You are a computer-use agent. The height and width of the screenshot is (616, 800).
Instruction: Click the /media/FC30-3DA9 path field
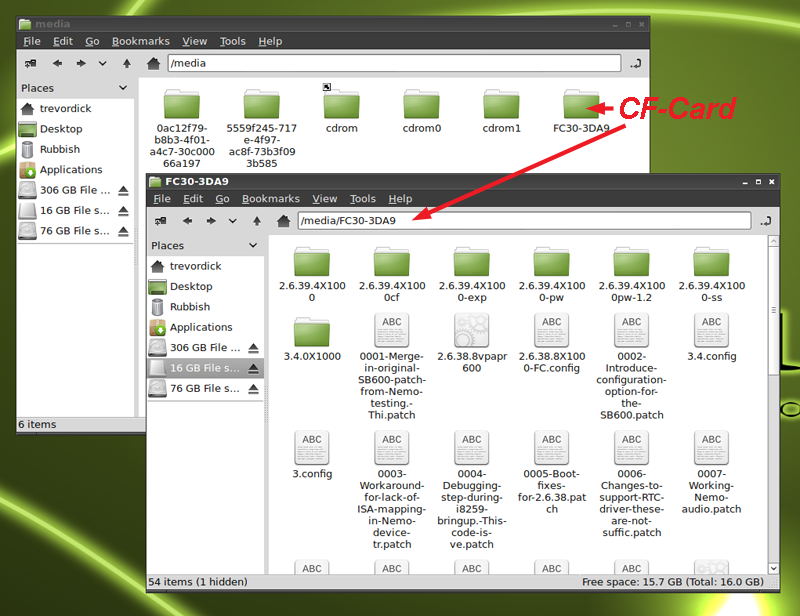click(524, 221)
